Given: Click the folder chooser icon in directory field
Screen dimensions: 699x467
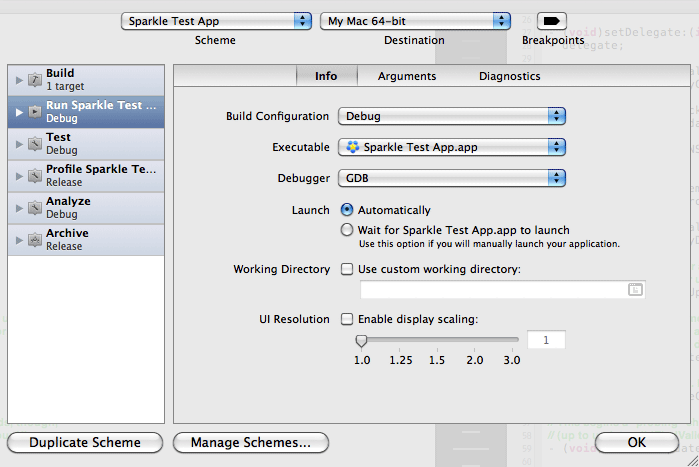Looking at the screenshot, I should 635,290.
